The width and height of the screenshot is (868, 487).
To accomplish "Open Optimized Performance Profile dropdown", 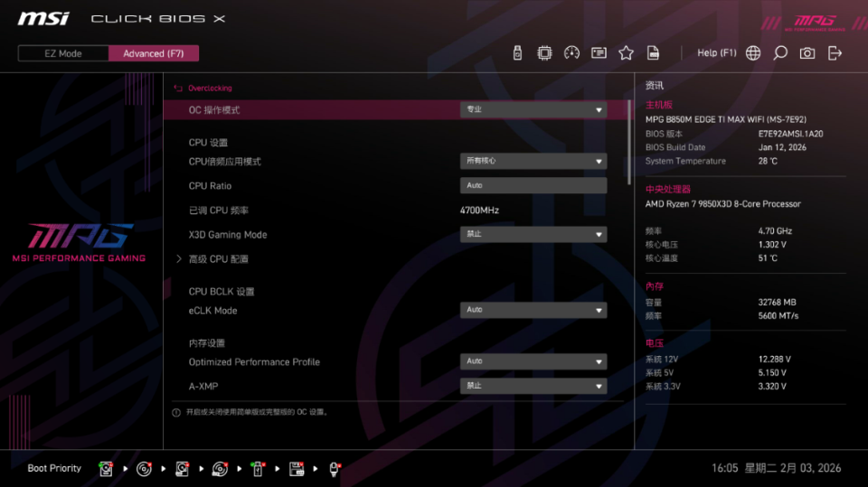I will pyautogui.click(x=533, y=361).
